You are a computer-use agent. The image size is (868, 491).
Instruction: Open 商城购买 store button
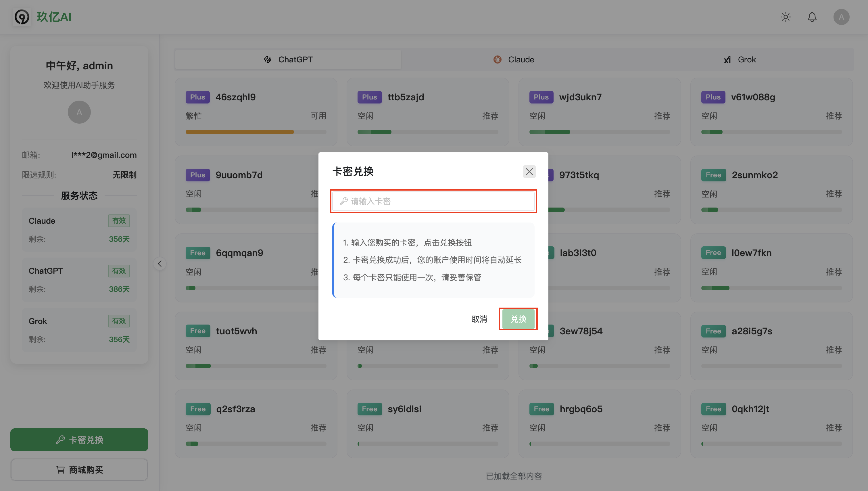[79, 469]
